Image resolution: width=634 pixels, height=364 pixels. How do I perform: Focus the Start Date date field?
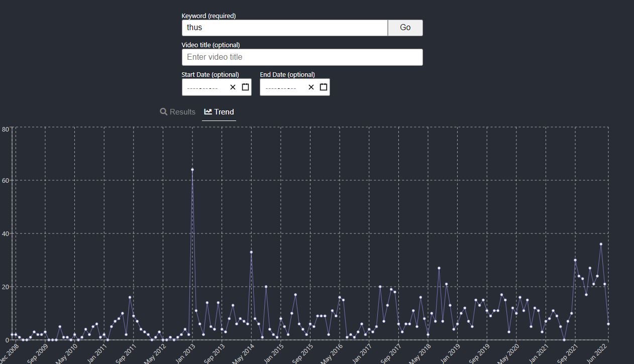coord(217,87)
